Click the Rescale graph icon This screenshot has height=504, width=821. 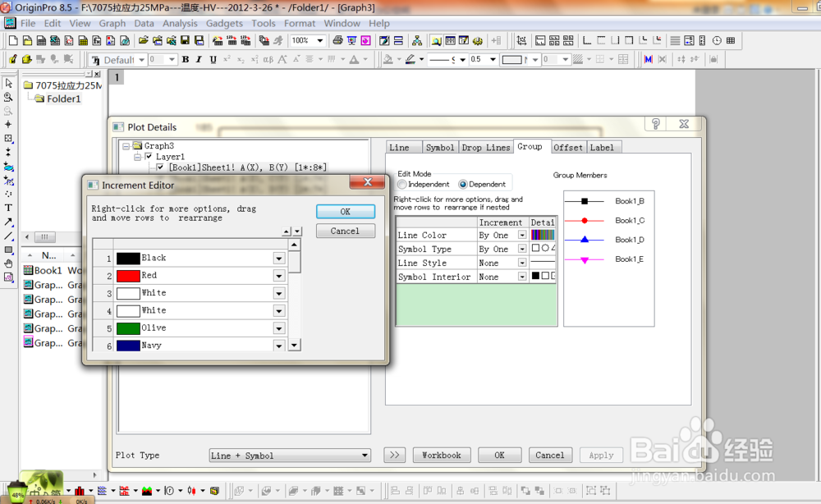[521, 40]
